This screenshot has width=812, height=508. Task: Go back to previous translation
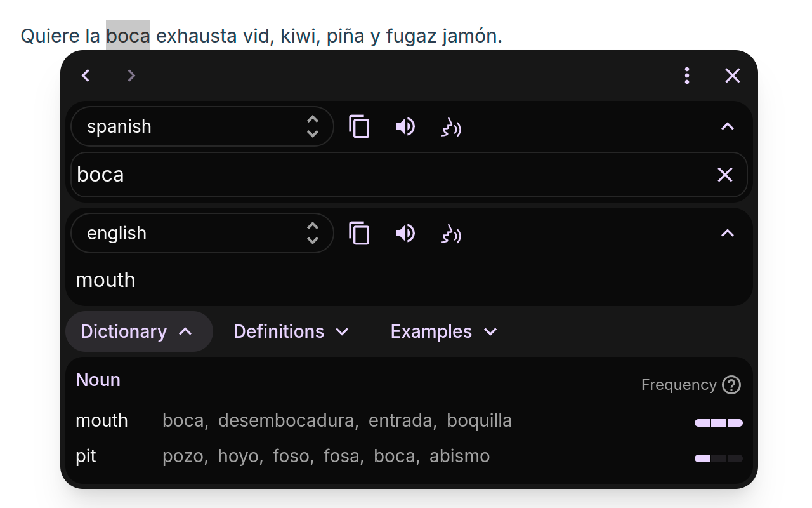pos(86,76)
